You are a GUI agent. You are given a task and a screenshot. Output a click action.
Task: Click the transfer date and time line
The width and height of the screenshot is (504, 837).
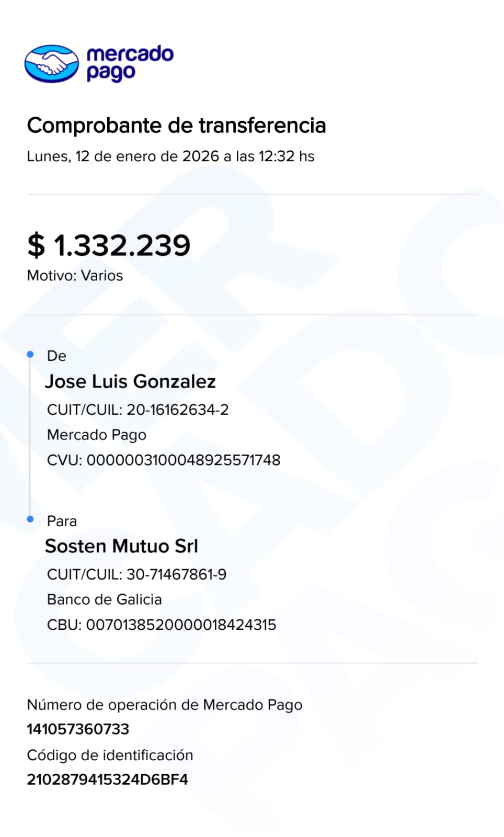[x=170, y=156]
